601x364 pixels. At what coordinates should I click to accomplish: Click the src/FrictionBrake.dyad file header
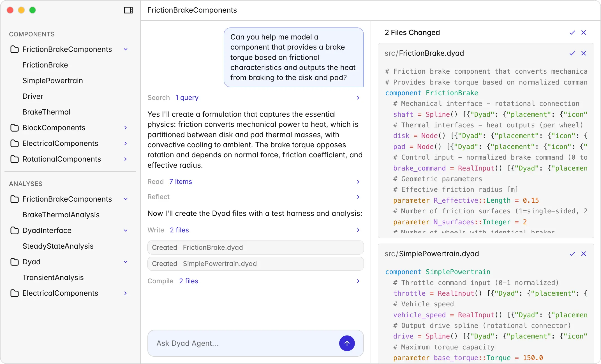click(x=424, y=53)
